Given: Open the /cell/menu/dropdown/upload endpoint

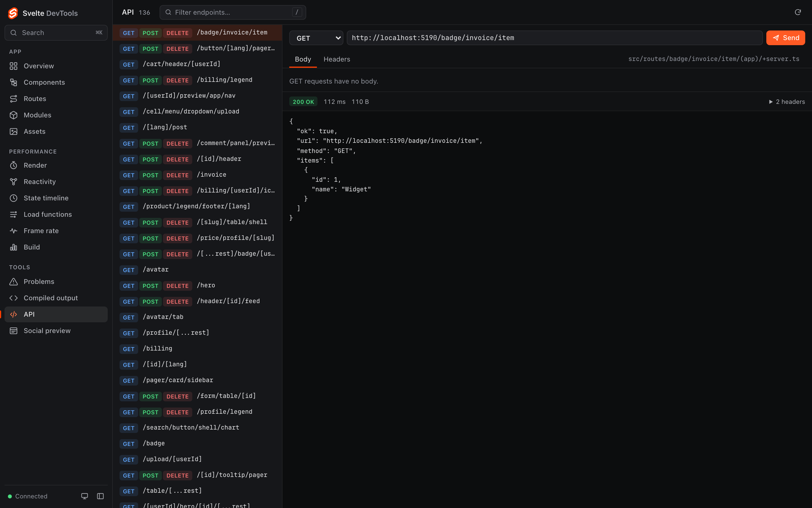Looking at the screenshot, I should tap(197, 111).
